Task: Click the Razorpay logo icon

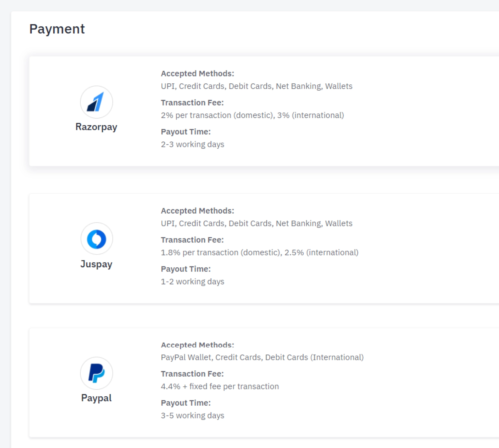Action: [x=96, y=102]
